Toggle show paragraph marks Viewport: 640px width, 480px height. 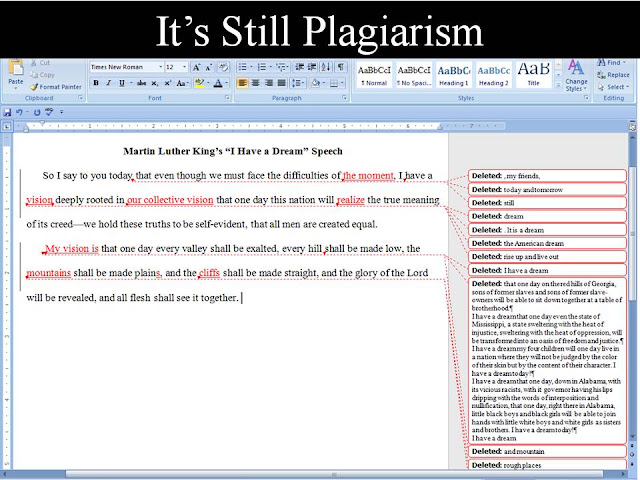tap(340, 67)
